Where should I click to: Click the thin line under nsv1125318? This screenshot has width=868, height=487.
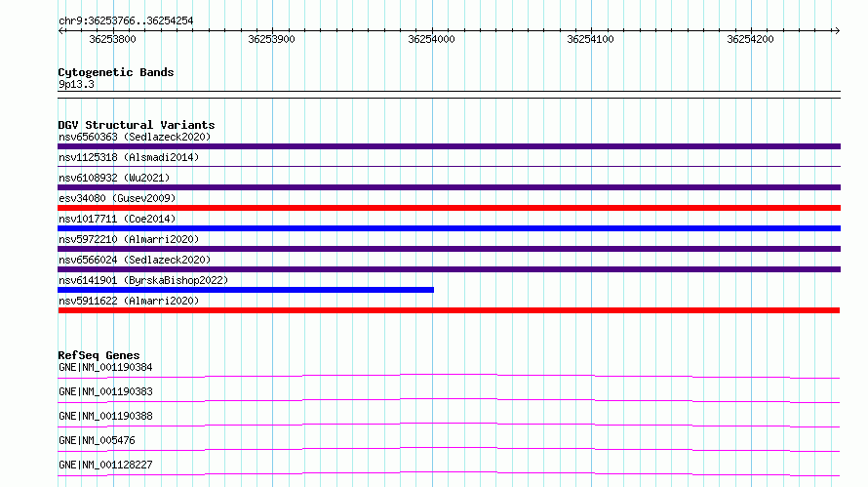(x=449, y=166)
